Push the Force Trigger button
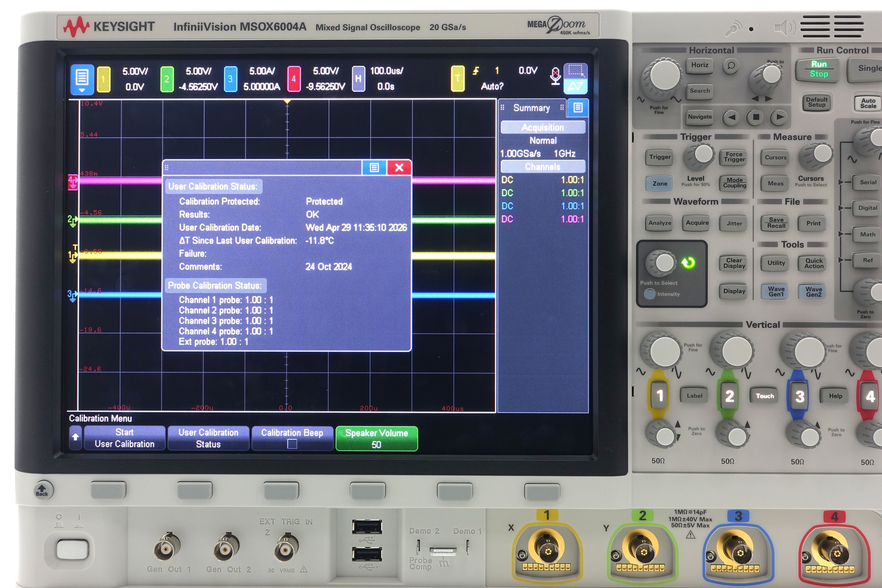The width and height of the screenshot is (882, 588). coord(734,157)
